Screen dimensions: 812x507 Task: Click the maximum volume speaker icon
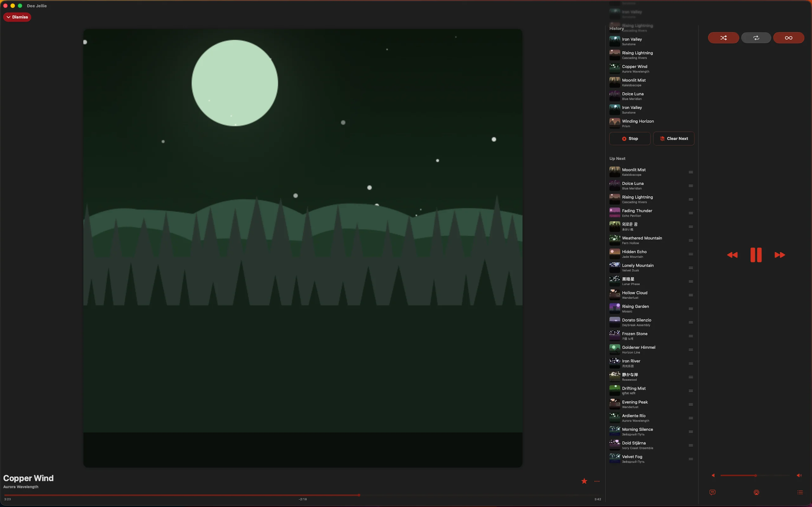pyautogui.click(x=799, y=476)
